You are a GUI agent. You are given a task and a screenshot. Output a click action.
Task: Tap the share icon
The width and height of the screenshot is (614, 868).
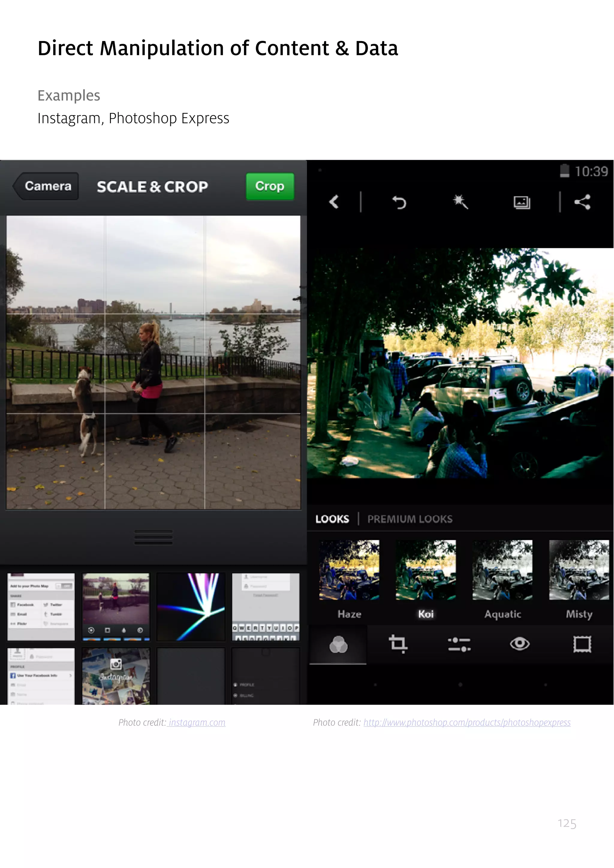tap(582, 202)
